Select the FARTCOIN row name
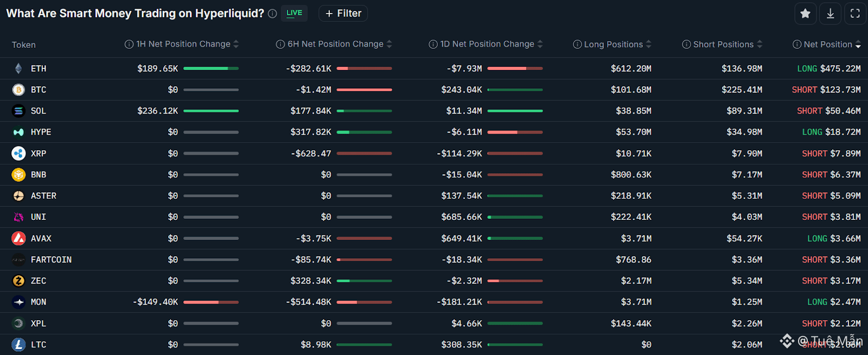The image size is (868, 355). tap(51, 259)
